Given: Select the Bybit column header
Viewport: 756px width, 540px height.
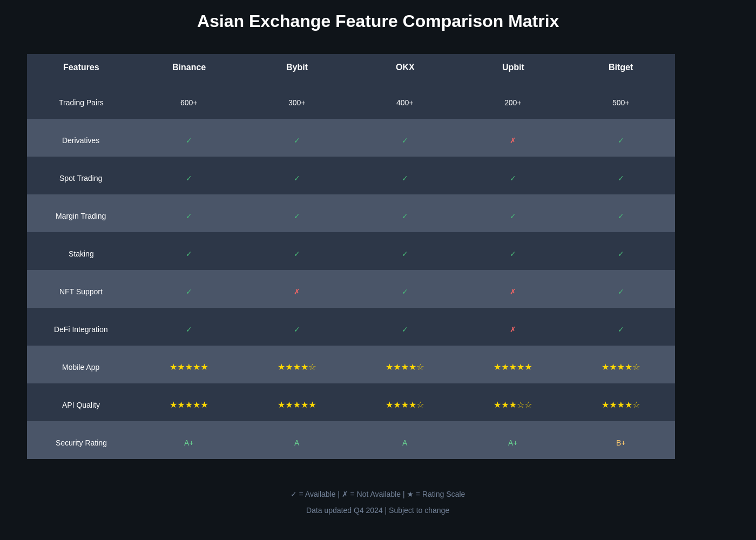Looking at the screenshot, I should pos(297,67).
